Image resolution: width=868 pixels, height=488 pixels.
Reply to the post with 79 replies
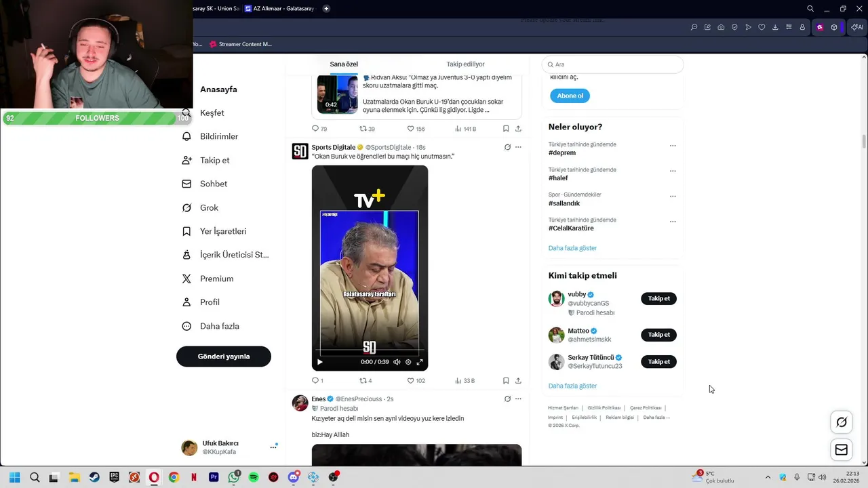[319, 129]
